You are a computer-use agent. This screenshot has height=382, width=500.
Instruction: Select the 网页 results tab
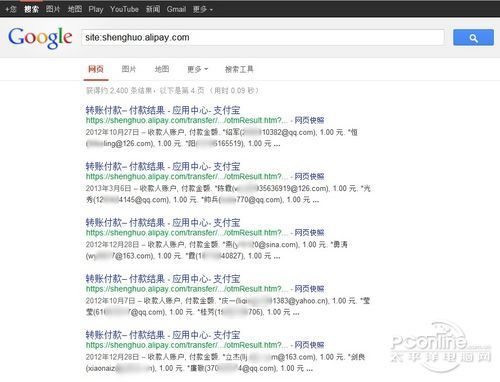[96, 69]
